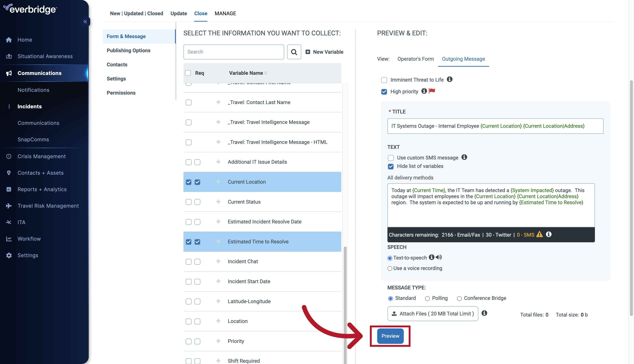Open the Publishing Options tab
Screen dimensions: 634x364
pos(129,50)
